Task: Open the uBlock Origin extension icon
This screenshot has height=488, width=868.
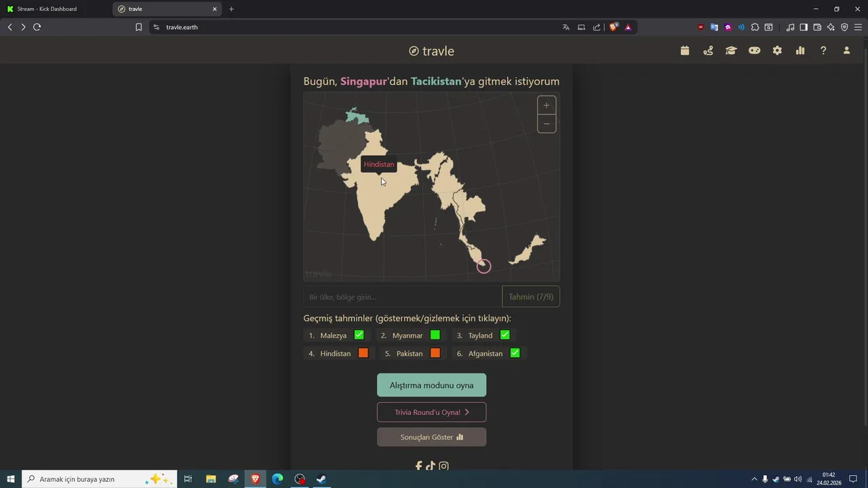Action: 701,27
